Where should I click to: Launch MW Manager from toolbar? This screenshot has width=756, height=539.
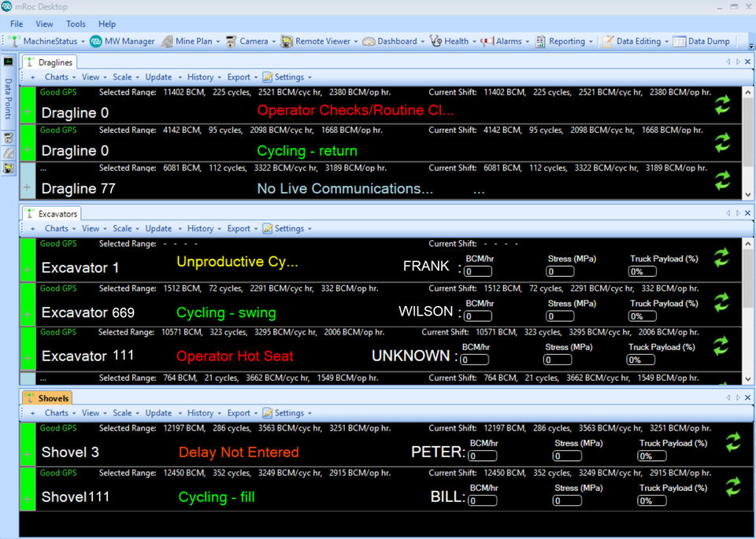(x=123, y=42)
